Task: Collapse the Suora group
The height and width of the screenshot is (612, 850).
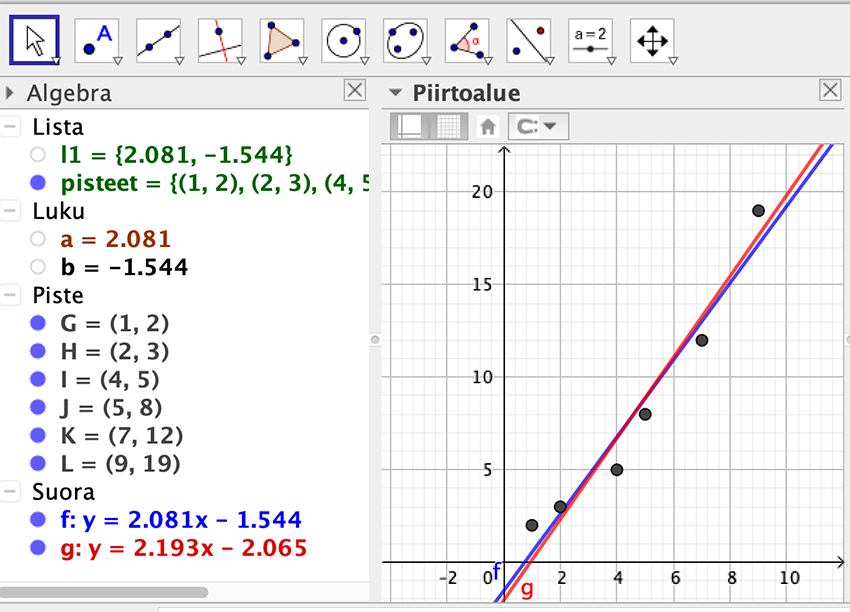Action: 9,492
